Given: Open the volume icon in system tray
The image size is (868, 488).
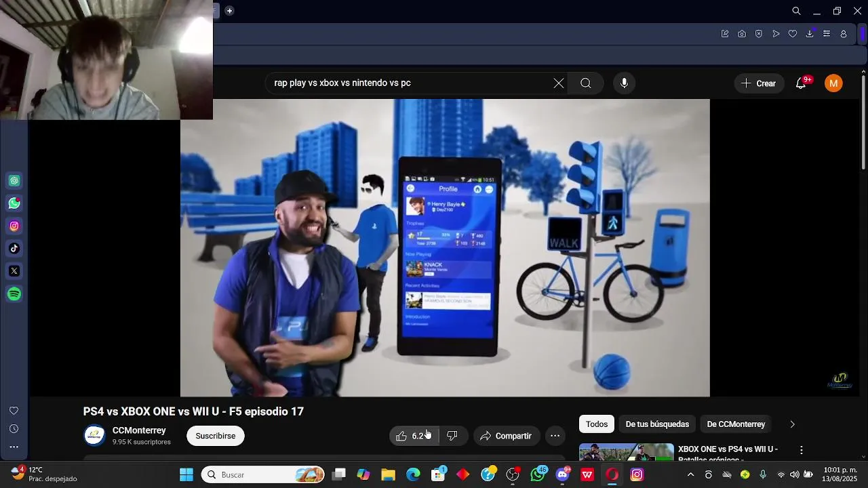Looking at the screenshot, I should click(794, 474).
